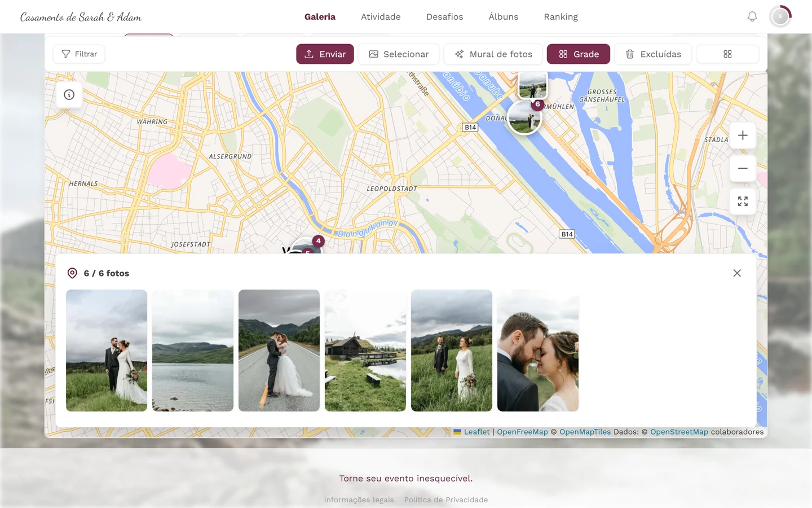
Task: Click the OpenStreetMap attribution link
Action: [679, 432]
